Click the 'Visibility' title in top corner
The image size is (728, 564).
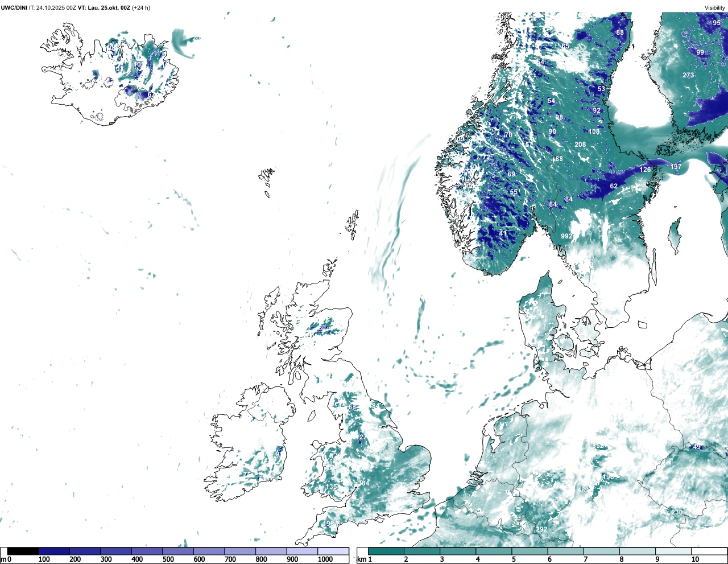tap(715, 8)
